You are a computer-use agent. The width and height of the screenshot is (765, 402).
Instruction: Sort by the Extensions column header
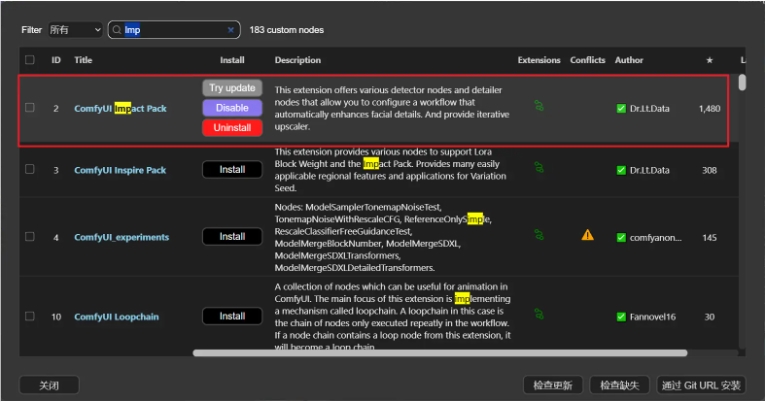click(x=539, y=60)
